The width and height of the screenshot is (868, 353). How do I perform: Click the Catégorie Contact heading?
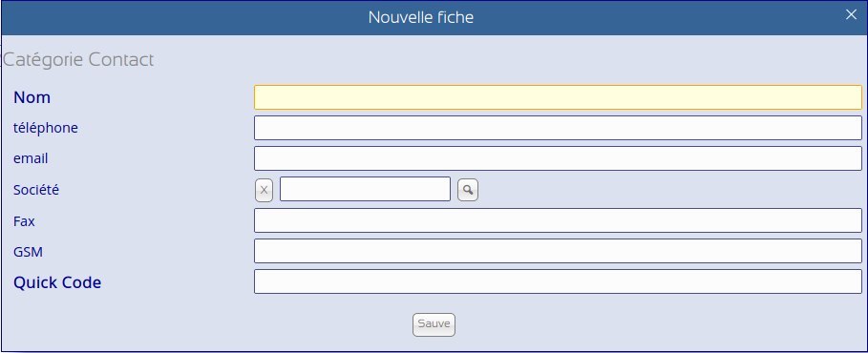click(78, 60)
